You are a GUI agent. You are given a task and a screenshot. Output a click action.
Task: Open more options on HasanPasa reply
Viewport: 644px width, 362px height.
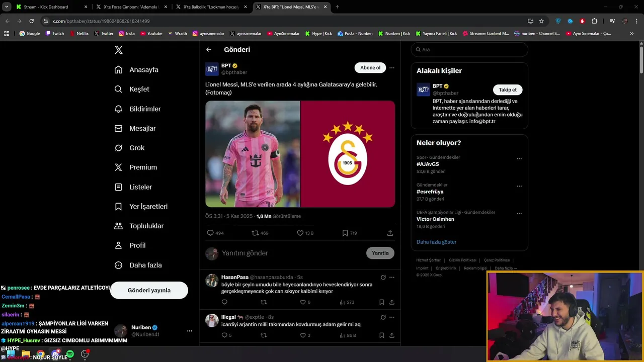click(x=391, y=277)
